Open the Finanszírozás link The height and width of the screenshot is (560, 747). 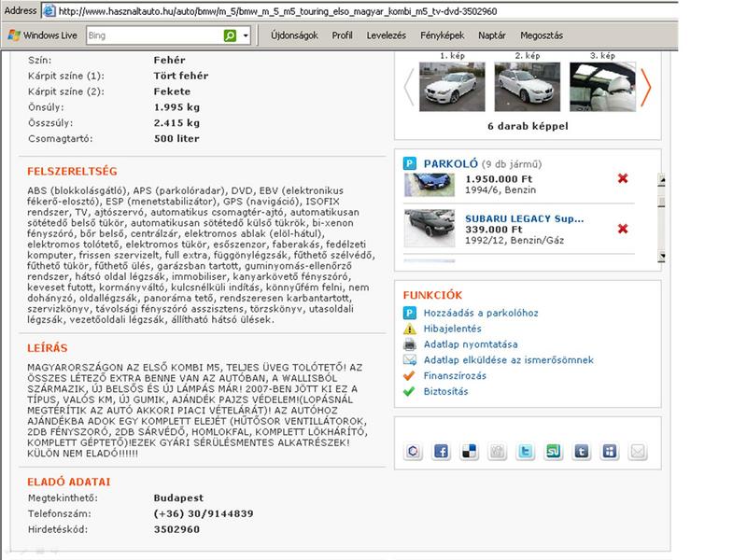(455, 376)
